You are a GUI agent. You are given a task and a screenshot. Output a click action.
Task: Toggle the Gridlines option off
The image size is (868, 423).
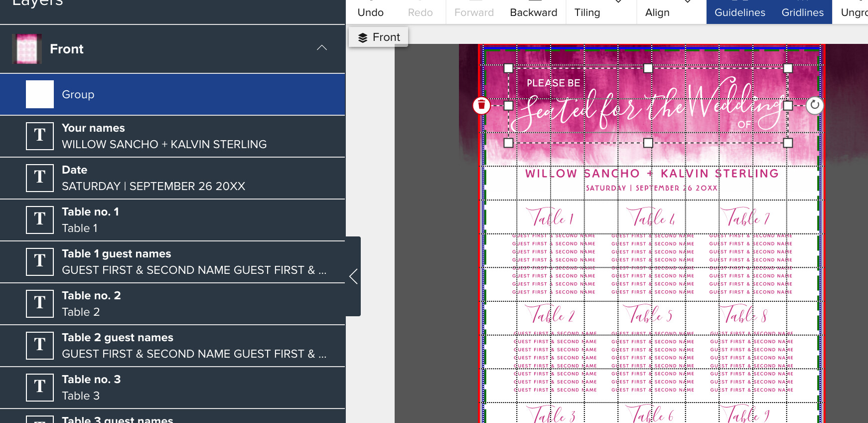point(802,12)
